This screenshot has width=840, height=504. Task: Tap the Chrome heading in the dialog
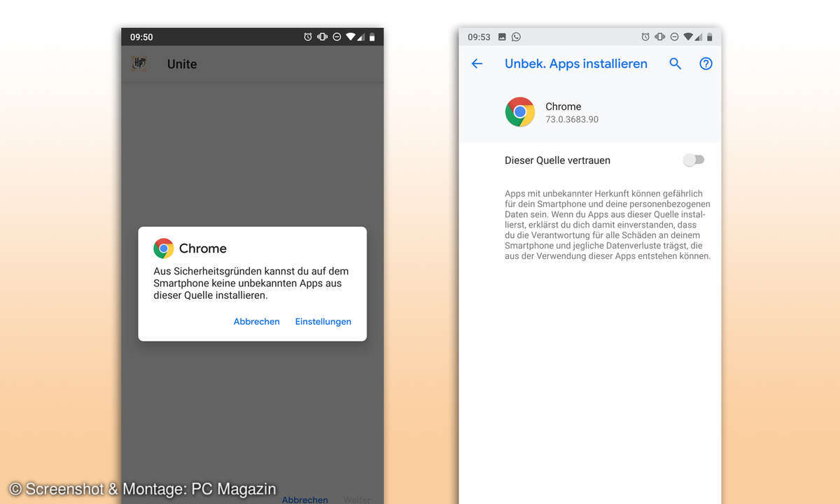pos(203,248)
